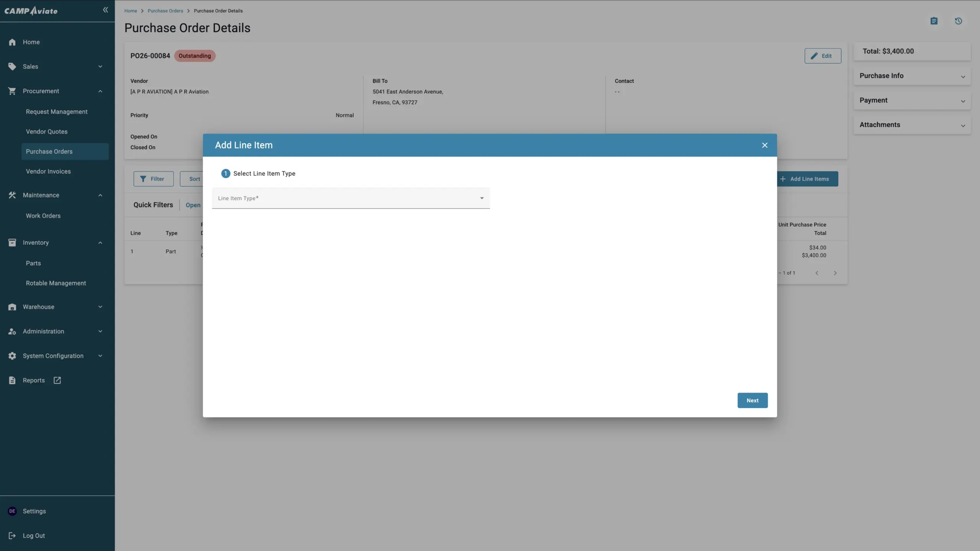Expand the Sales menu in sidebar
This screenshot has height=551, width=980.
56,67
